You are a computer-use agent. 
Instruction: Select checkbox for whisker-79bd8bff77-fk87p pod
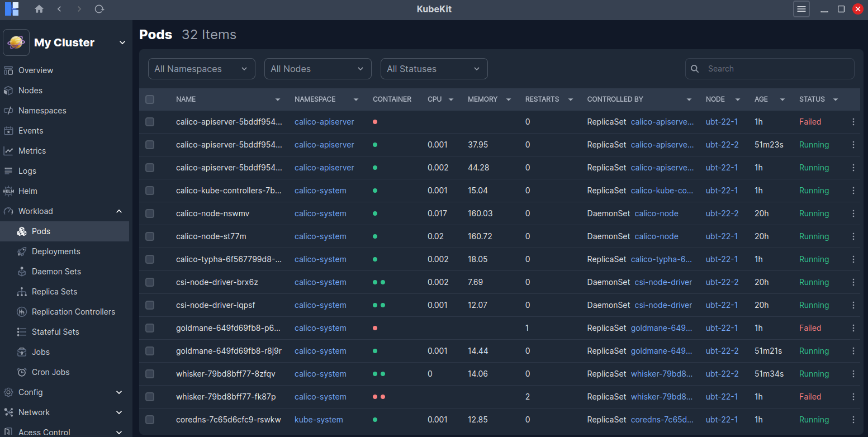point(150,397)
